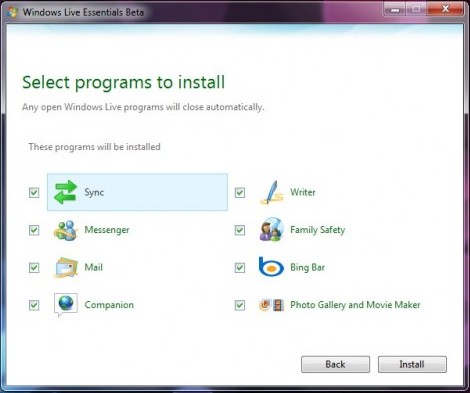
Task: Disable the Bing Bar checkbox
Action: [240, 267]
